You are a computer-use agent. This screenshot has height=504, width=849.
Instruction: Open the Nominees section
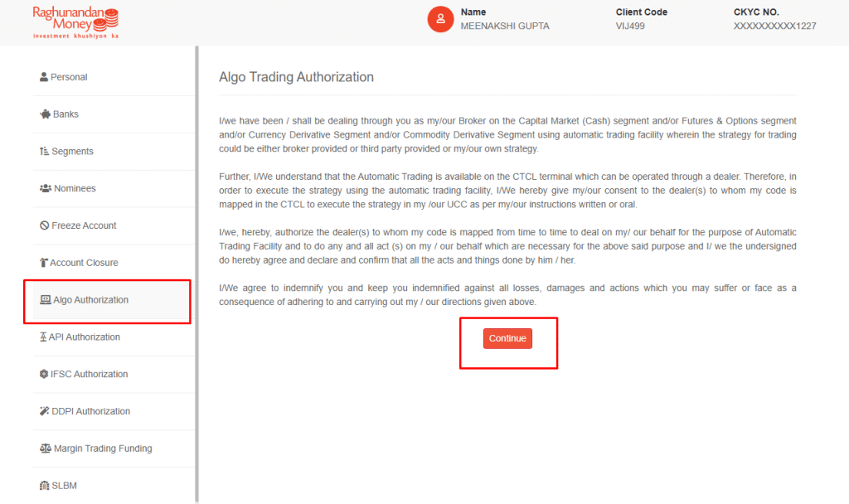pos(114,188)
